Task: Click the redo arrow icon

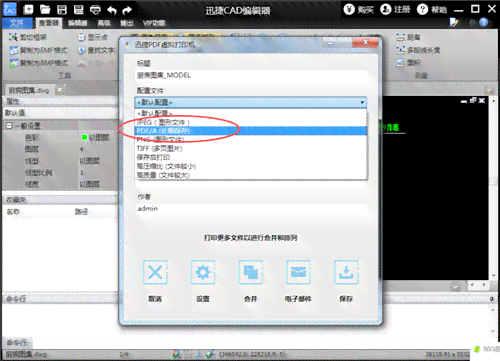Action: [127, 10]
